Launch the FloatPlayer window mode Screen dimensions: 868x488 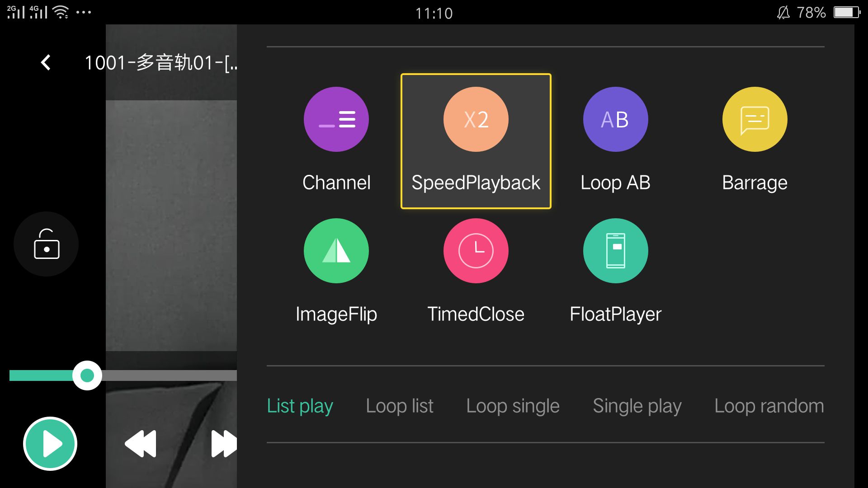pyautogui.click(x=615, y=251)
